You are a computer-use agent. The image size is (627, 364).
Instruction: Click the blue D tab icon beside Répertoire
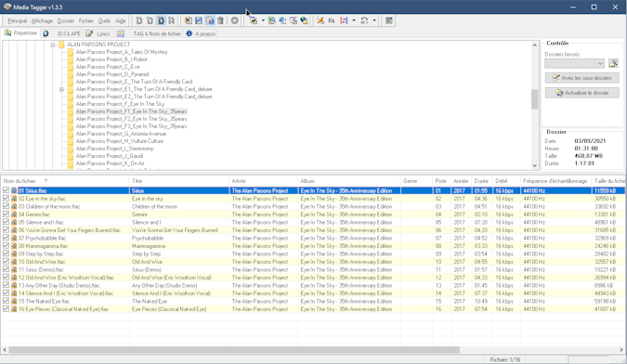(46, 33)
